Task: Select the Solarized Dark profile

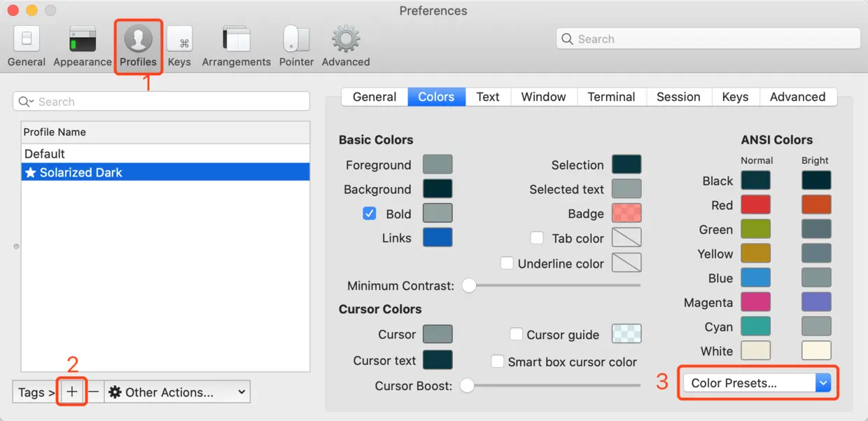Action: coord(165,172)
